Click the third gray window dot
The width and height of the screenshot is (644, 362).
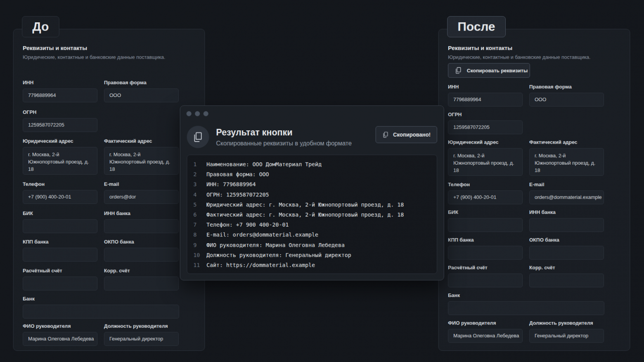point(206,114)
